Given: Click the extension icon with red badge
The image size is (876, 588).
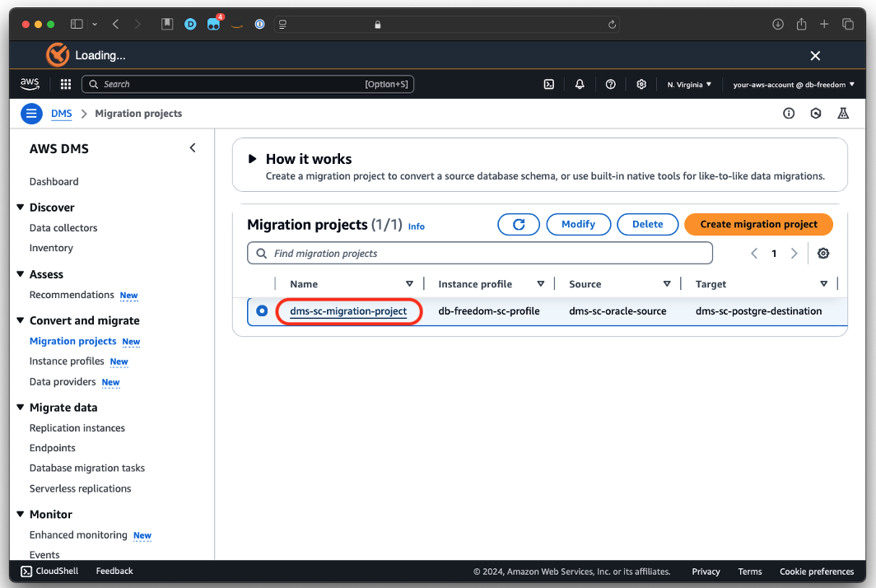Looking at the screenshot, I should pos(214,23).
